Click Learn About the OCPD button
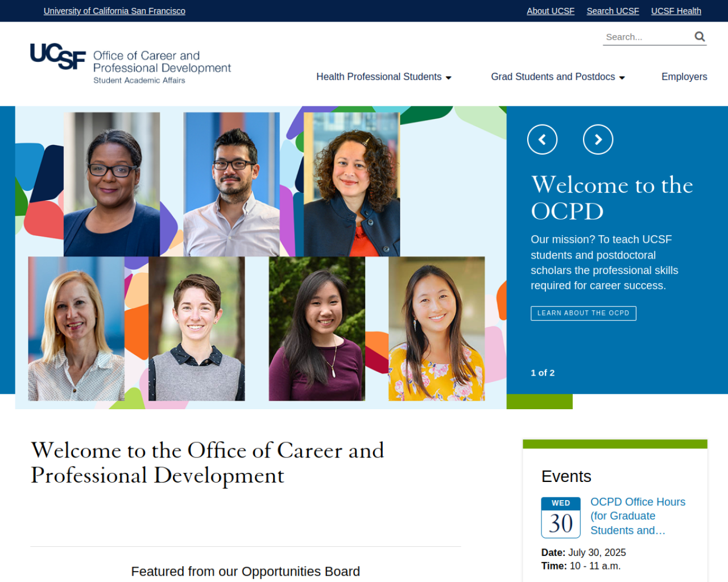The width and height of the screenshot is (728, 582). [584, 313]
